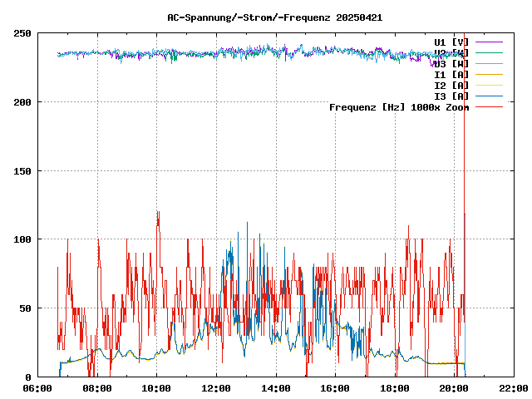
Task: Select the U1 [V] legend label
Action: [451, 42]
